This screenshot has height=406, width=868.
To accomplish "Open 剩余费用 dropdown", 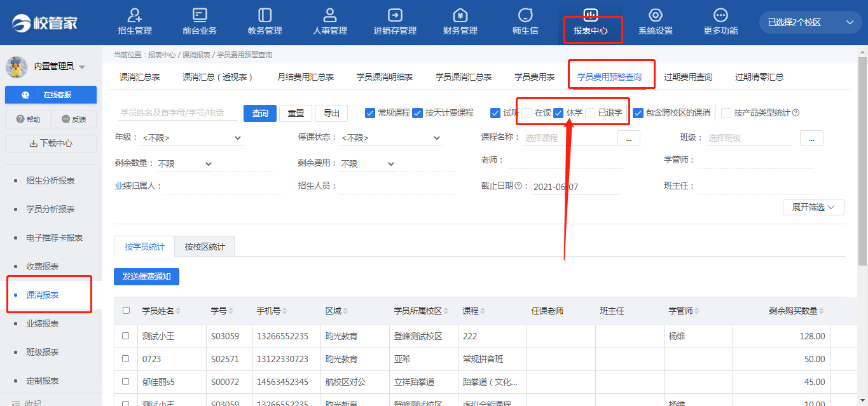I will [x=368, y=164].
